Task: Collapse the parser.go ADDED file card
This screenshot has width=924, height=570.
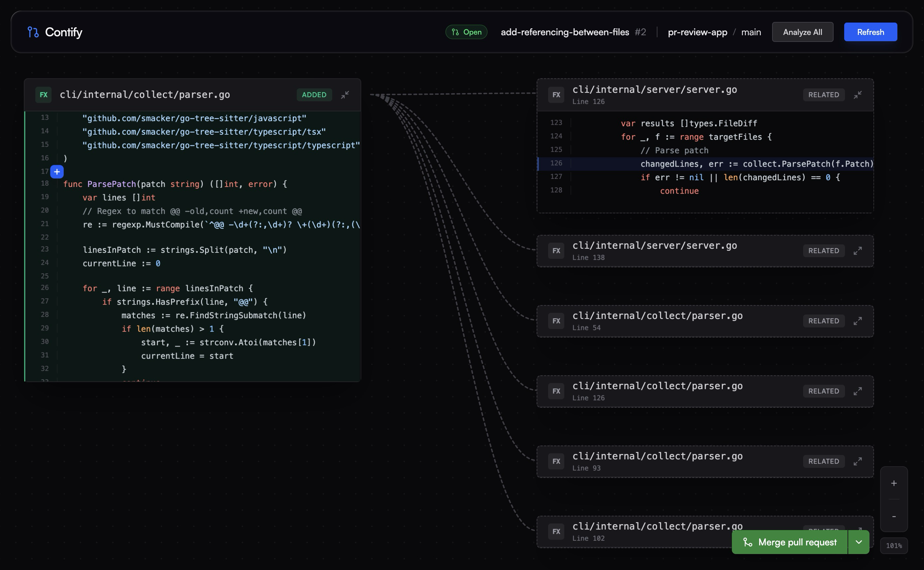Action: (x=345, y=95)
